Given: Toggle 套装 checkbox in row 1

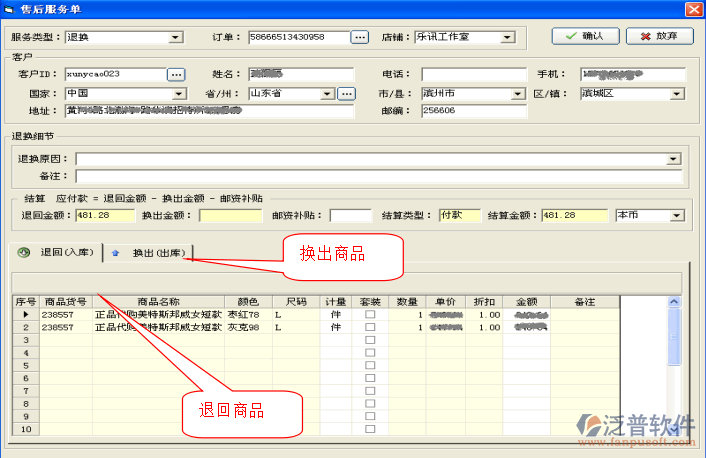Looking at the screenshot, I should (x=370, y=314).
